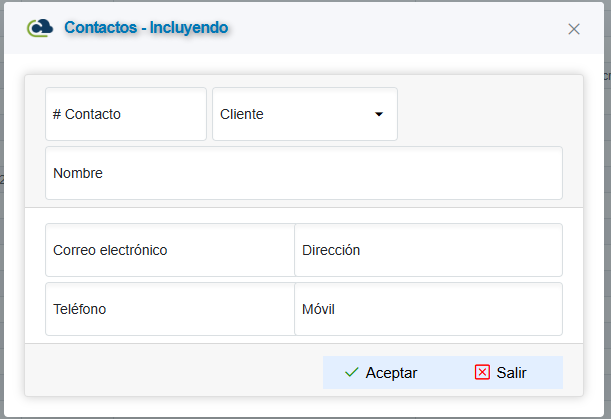
Task: Click the blank area right of Cliente dropdown
Action: pos(480,114)
